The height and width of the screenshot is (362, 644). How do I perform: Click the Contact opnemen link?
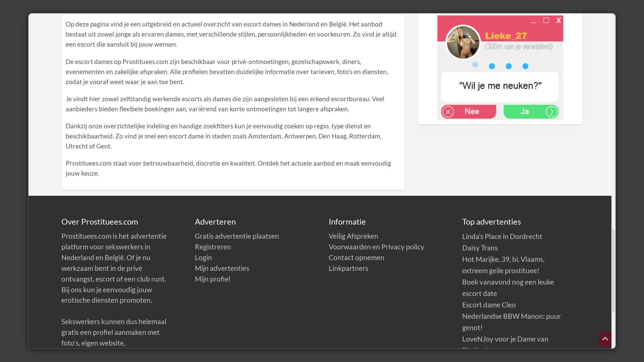[x=356, y=257]
